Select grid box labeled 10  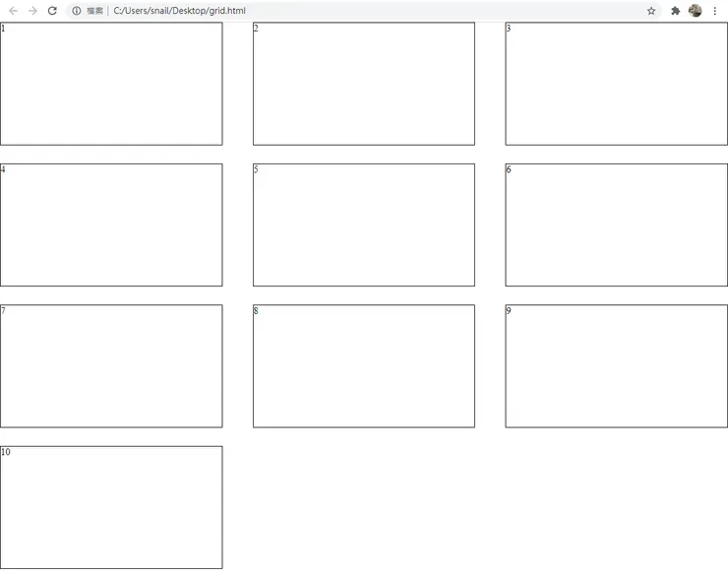click(111, 507)
